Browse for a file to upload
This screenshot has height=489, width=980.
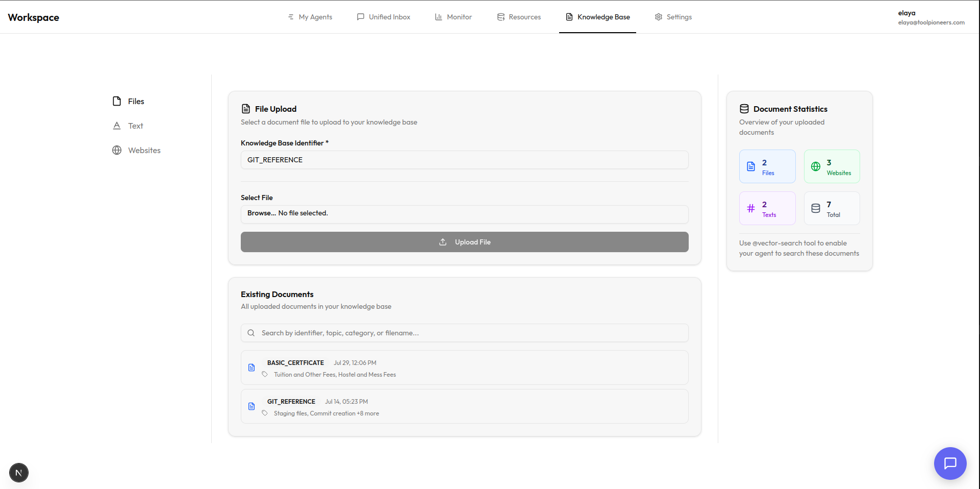pos(261,213)
